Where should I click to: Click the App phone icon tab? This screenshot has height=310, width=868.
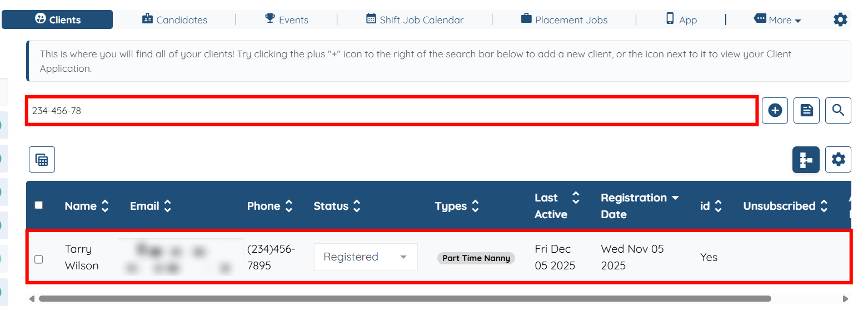681,19
